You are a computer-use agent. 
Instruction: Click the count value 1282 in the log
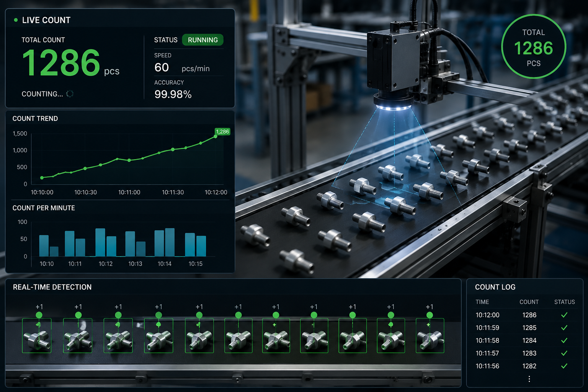[x=529, y=366]
